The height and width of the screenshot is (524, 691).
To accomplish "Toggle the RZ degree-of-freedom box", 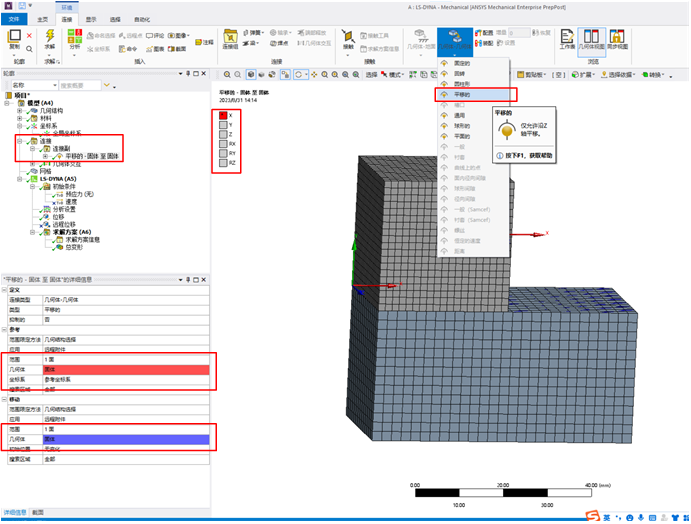I will [223, 163].
